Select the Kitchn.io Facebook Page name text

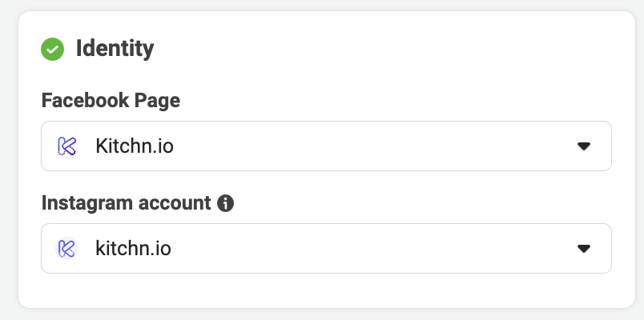pyautogui.click(x=135, y=146)
